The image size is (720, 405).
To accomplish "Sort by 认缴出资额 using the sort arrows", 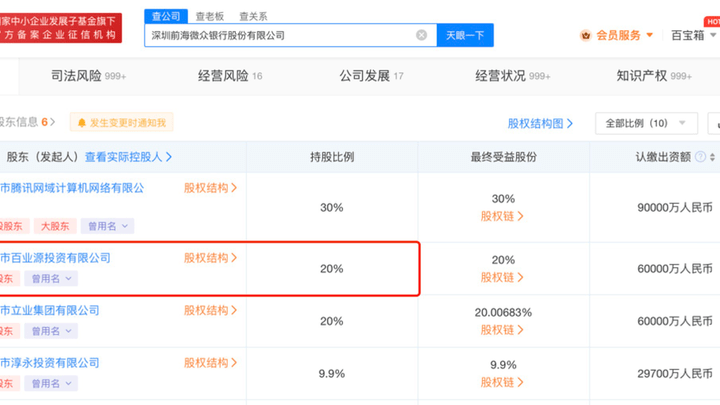I will click(712, 157).
